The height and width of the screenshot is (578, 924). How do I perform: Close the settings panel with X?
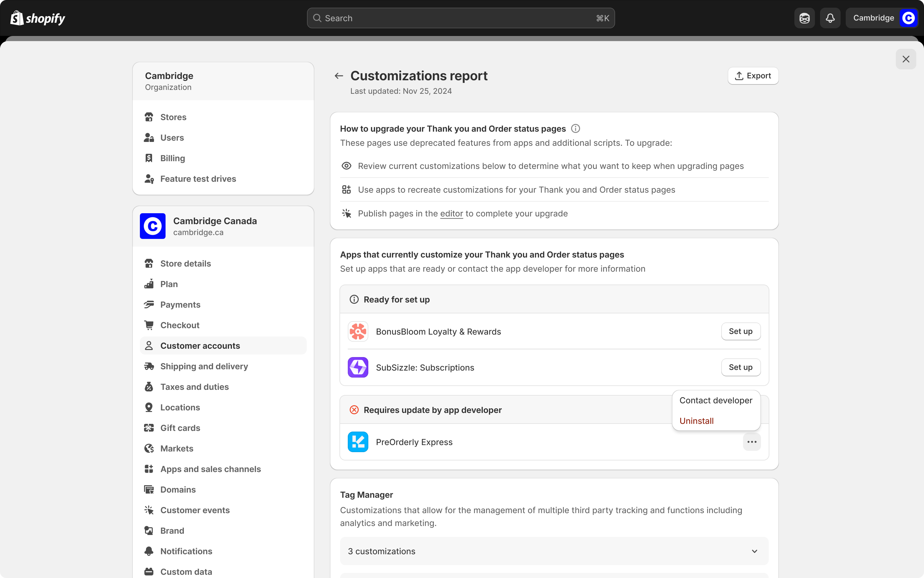906,59
